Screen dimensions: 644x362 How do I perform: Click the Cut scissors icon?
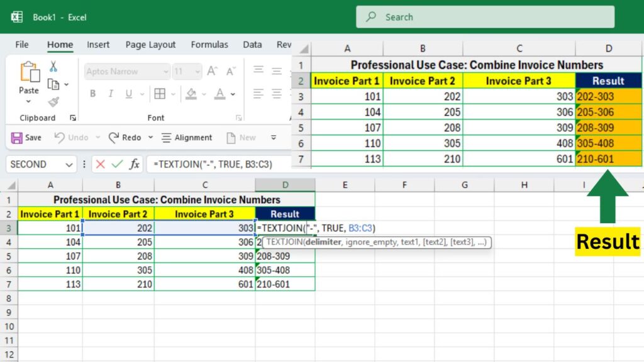click(53, 67)
